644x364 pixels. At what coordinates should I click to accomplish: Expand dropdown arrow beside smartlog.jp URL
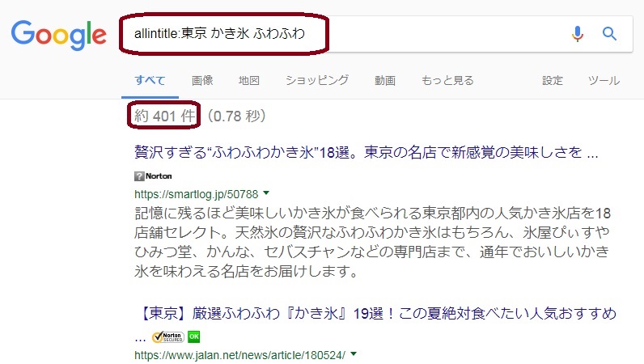point(266,193)
